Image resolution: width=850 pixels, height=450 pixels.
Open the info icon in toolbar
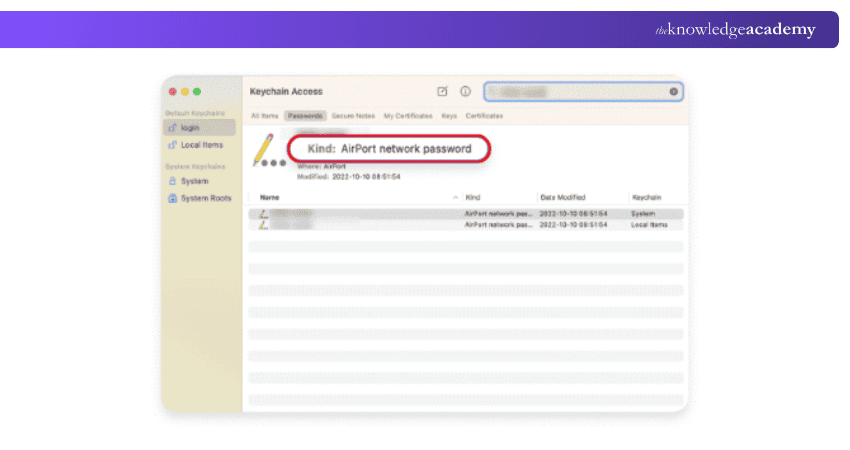click(x=465, y=91)
